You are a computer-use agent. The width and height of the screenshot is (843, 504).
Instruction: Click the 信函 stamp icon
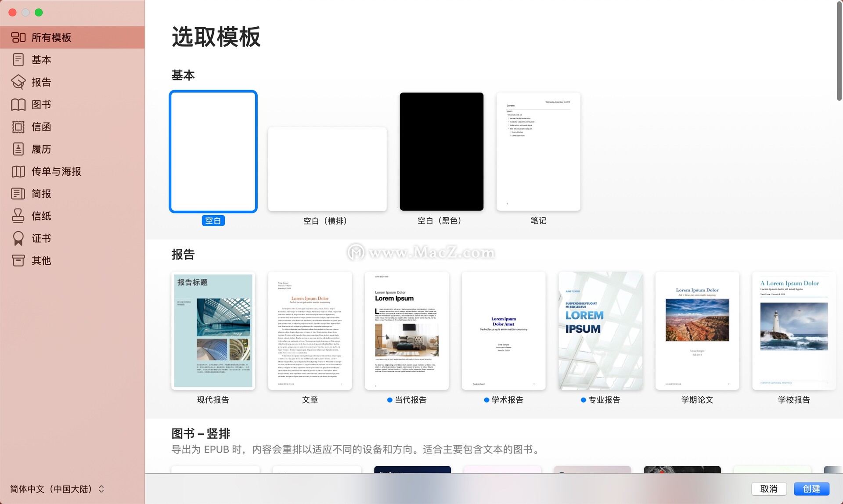(18, 127)
